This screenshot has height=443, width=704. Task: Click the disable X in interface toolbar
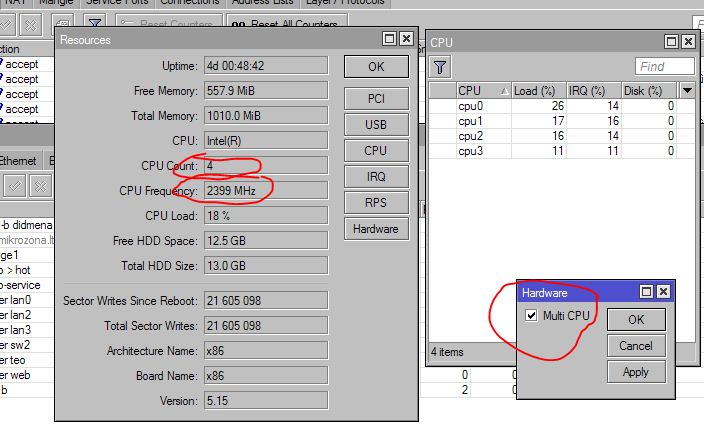[41, 186]
